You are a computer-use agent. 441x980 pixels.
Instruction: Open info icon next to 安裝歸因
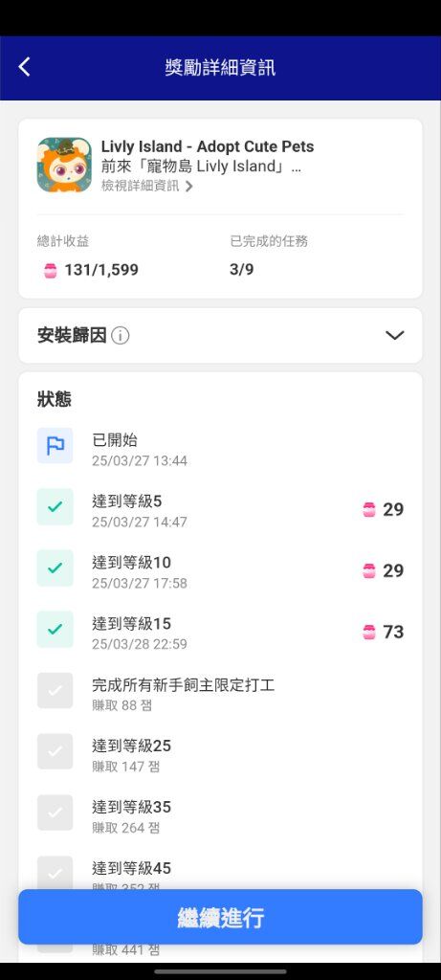[120, 336]
